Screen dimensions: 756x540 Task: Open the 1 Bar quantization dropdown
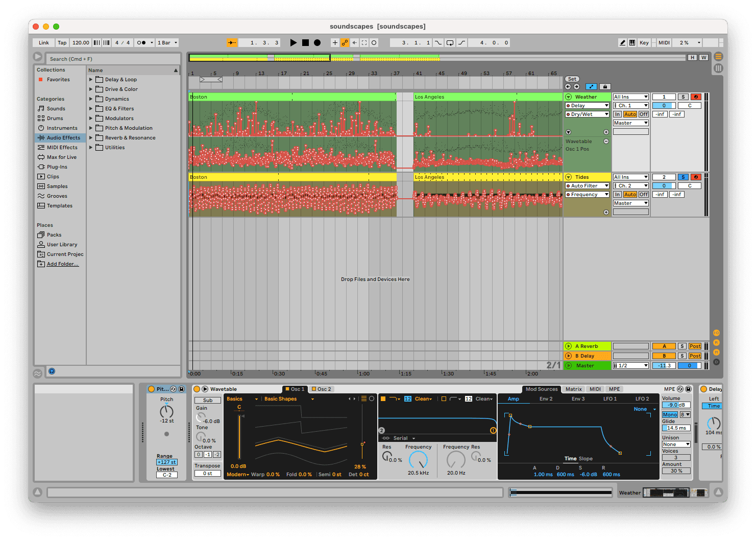pos(167,43)
